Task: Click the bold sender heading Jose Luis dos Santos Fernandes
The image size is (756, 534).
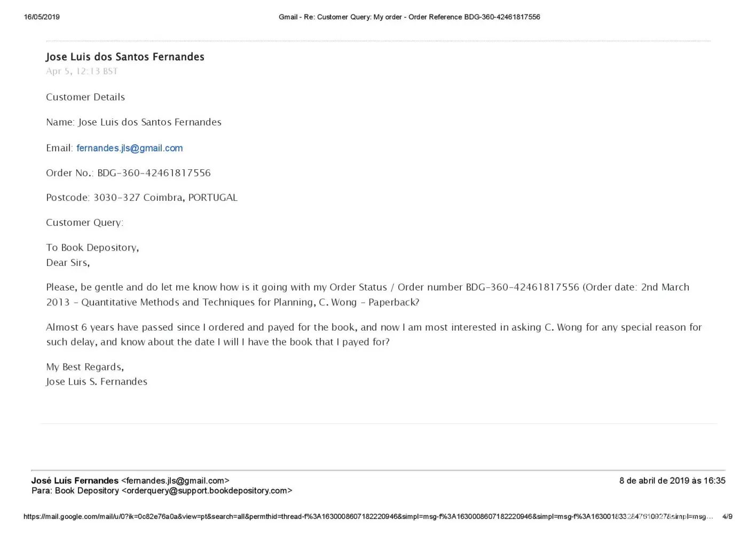Action: point(125,57)
